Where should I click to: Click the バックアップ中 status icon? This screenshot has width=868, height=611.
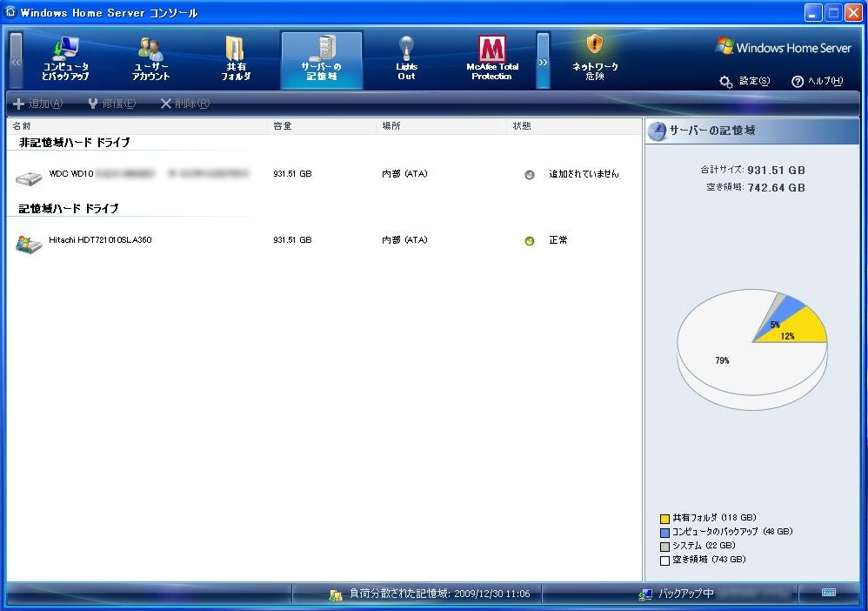click(x=644, y=595)
